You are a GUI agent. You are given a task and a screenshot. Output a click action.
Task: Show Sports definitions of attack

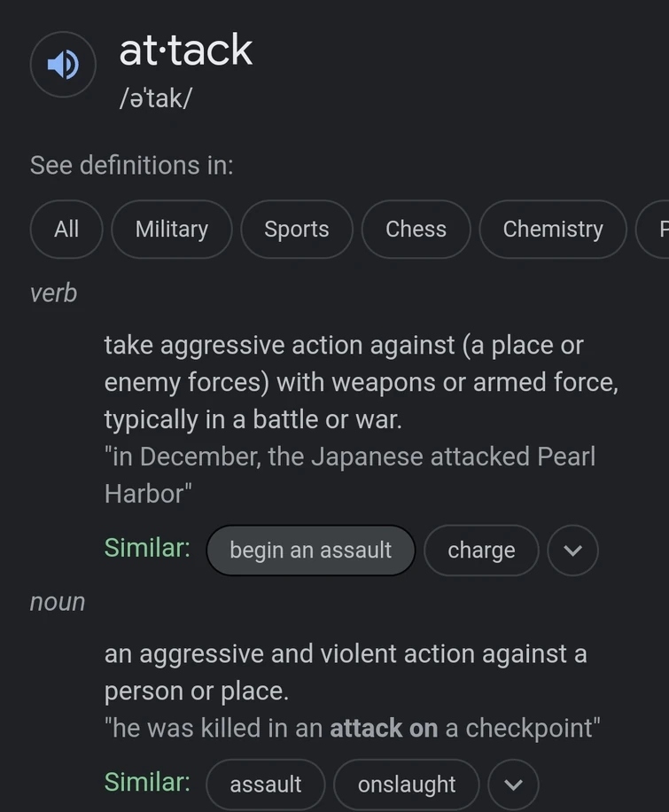coord(296,230)
